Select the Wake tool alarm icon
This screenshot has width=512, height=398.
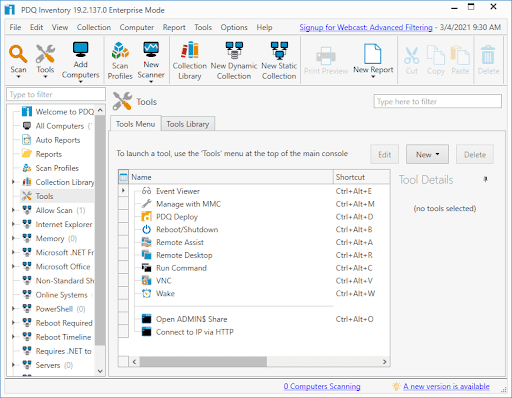tap(146, 293)
